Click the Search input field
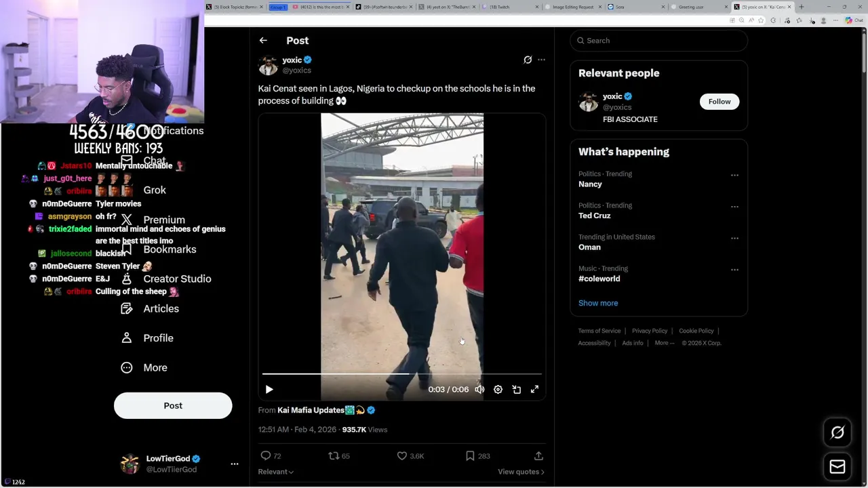Screen dimensions: 868x488 click(x=658, y=41)
